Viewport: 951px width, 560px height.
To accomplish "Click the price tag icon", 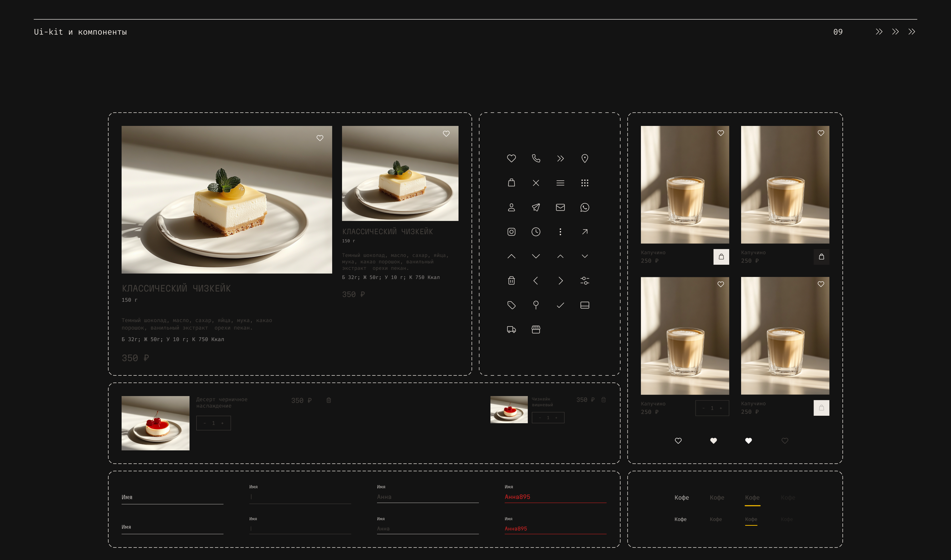I will (511, 305).
